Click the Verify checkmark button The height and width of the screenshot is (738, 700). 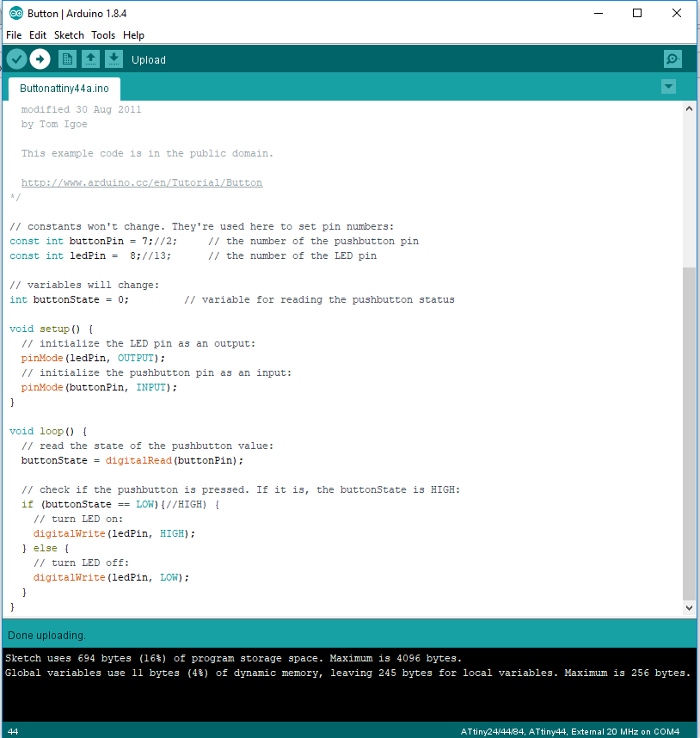16,59
